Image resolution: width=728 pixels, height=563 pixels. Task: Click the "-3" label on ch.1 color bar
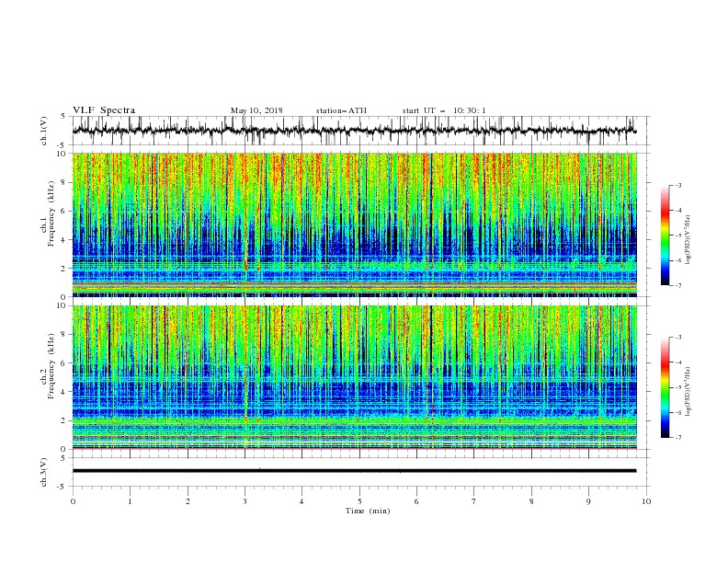(x=678, y=185)
